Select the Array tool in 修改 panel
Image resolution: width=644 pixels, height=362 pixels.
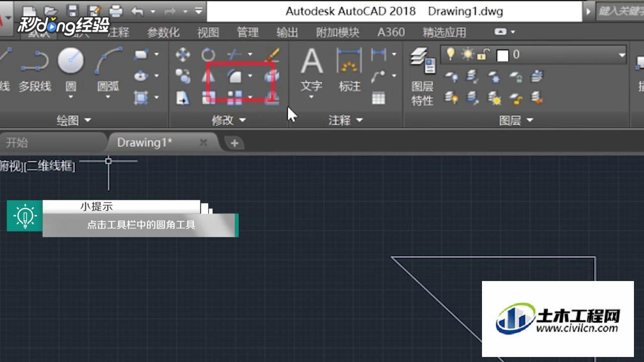(234, 98)
